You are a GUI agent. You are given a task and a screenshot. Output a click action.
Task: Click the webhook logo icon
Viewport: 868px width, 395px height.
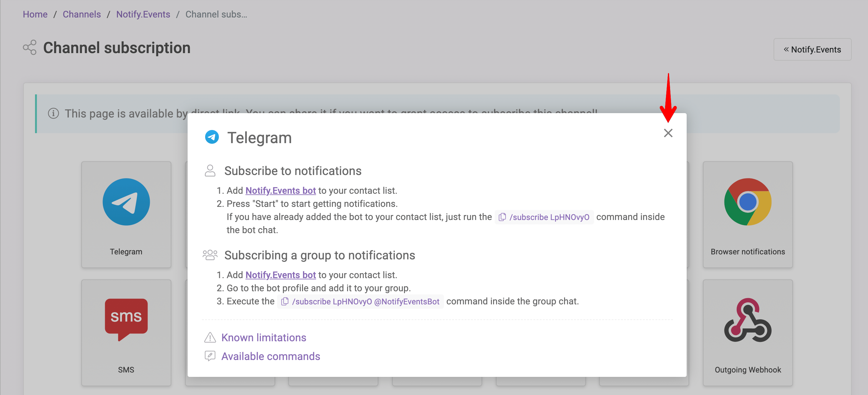(748, 320)
